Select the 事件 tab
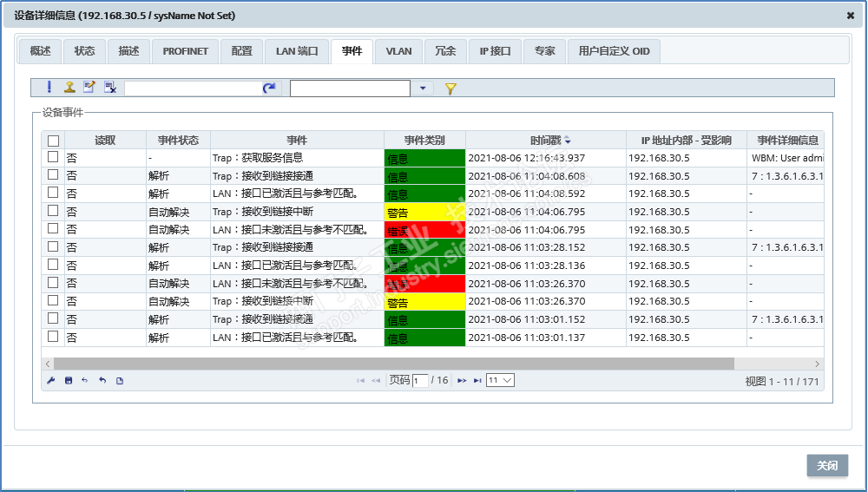 click(352, 51)
